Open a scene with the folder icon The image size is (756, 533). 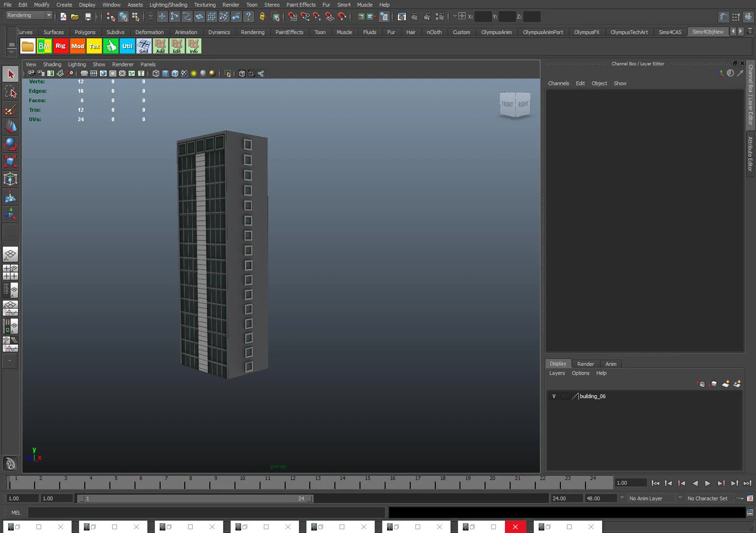pos(75,17)
